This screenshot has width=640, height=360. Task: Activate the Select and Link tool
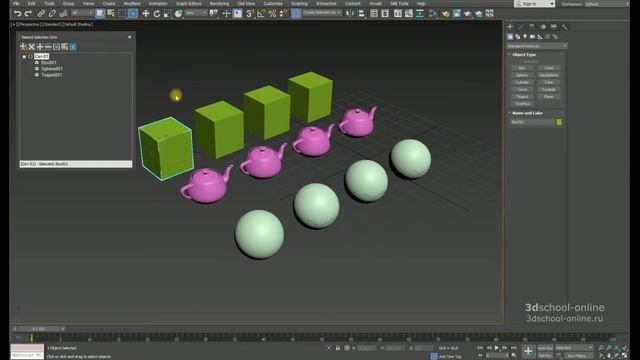(41, 13)
